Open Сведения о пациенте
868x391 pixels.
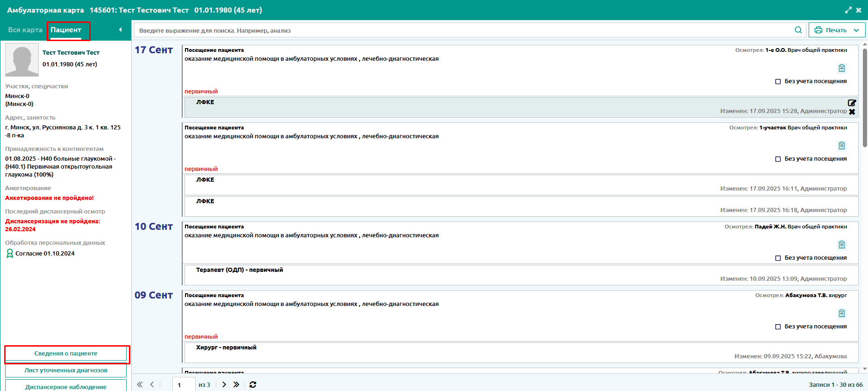click(x=66, y=354)
